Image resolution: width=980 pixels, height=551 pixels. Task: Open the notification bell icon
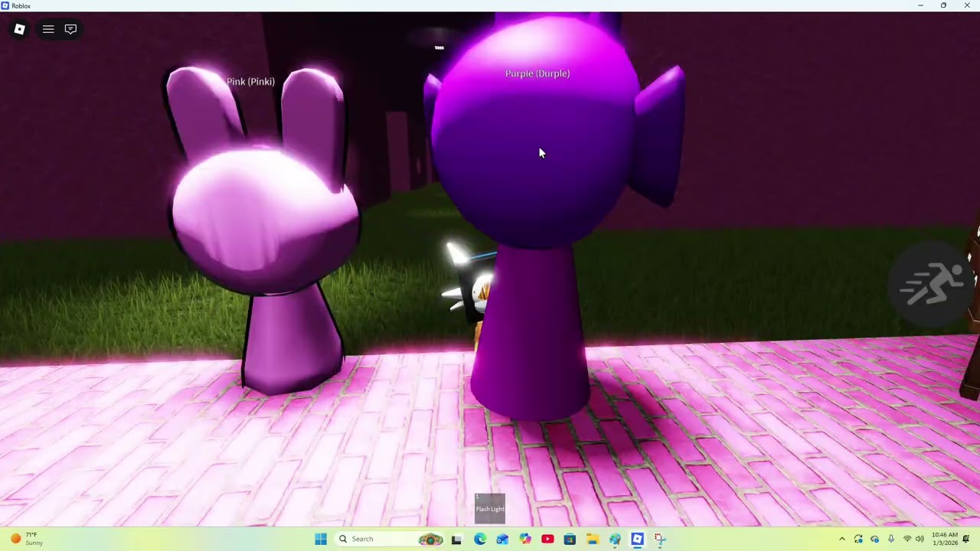point(967,539)
